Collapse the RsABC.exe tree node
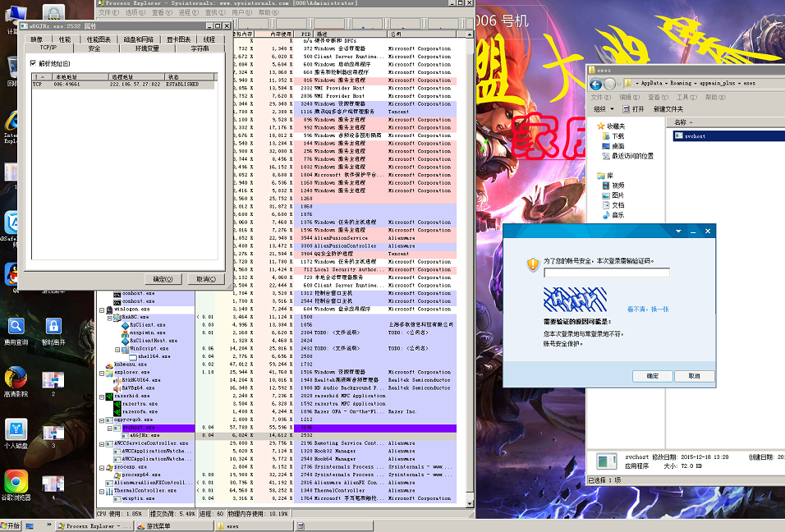Viewport: 785px width, 532px height. coord(110,318)
